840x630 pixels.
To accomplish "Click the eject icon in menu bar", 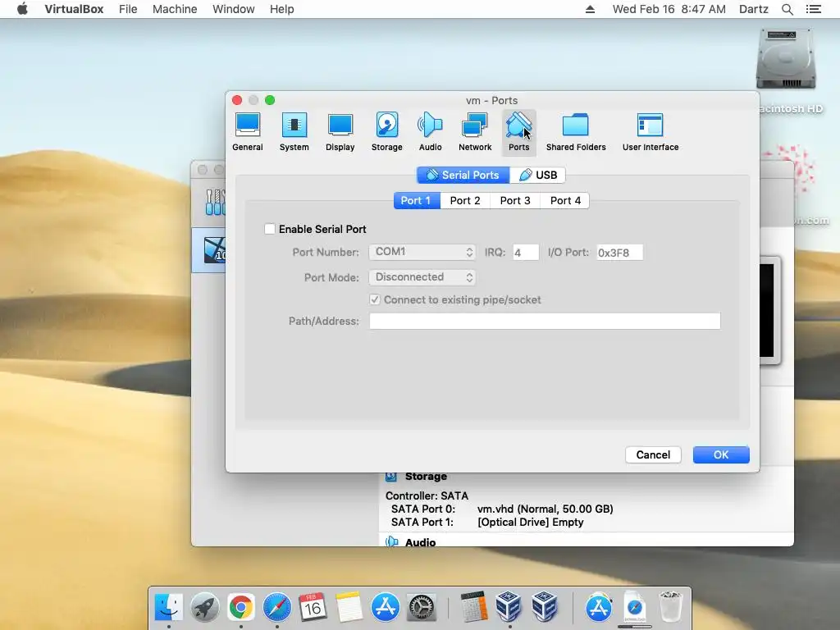I will tap(590, 9).
